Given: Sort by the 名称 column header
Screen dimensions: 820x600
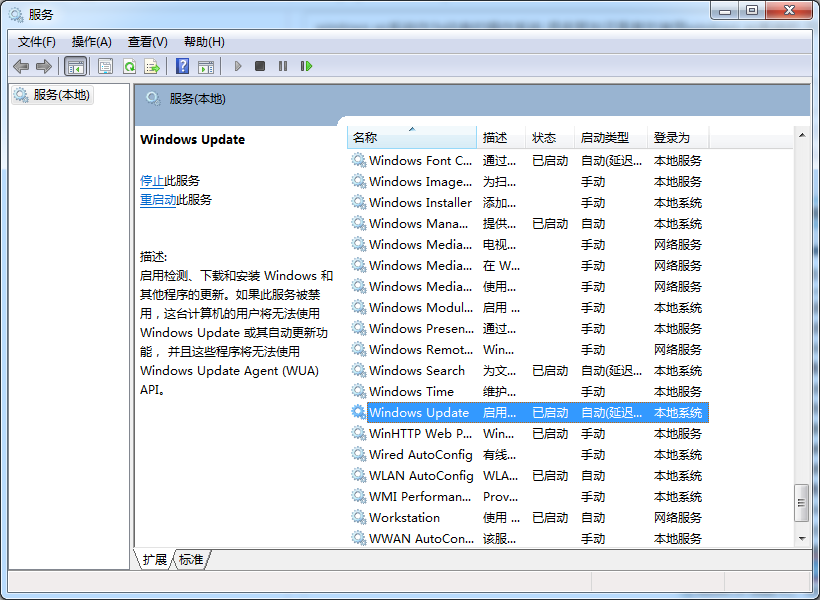Looking at the screenshot, I should (x=412, y=138).
